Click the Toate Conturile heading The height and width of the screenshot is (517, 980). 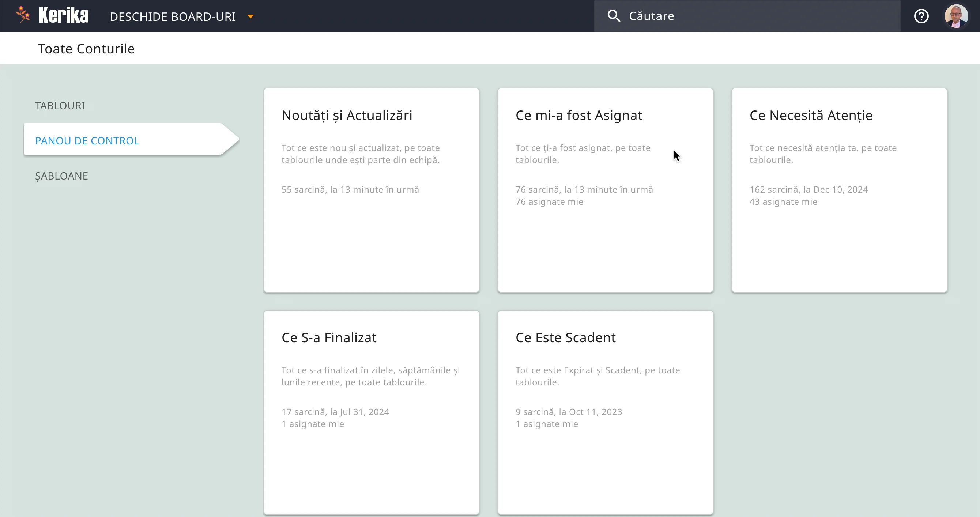point(86,49)
